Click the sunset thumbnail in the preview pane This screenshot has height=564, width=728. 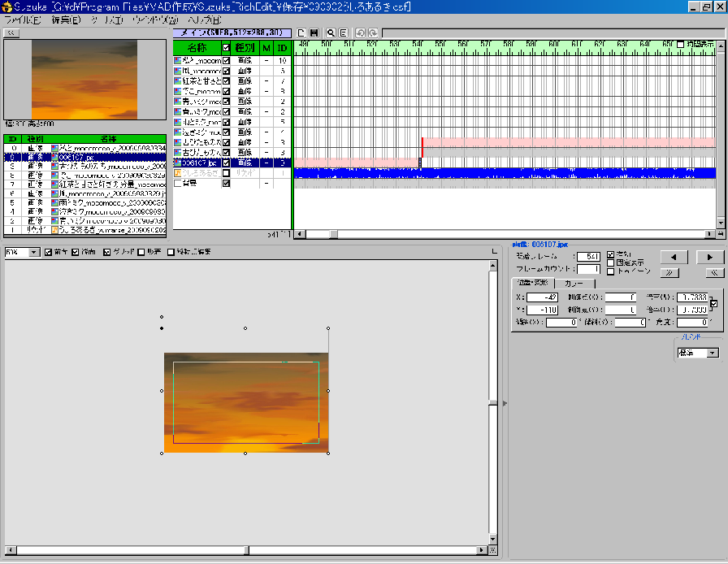coord(84,80)
